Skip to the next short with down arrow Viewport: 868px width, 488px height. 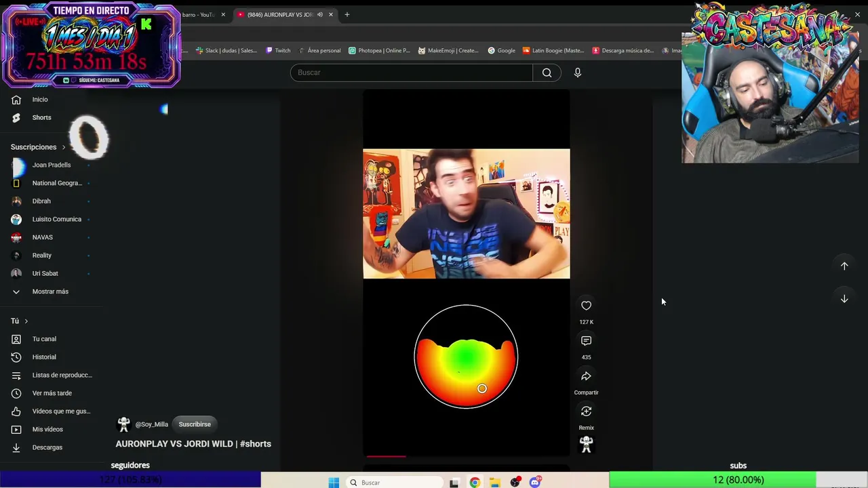[844, 298]
